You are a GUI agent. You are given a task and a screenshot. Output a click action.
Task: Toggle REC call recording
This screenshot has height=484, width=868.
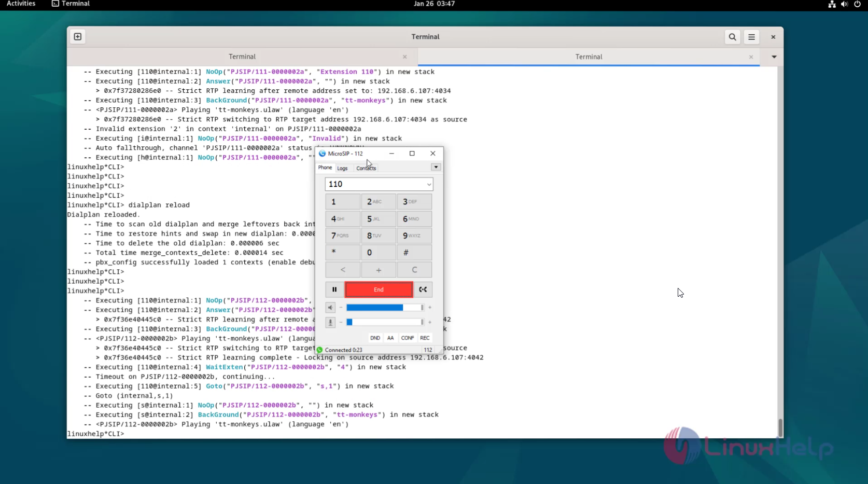[425, 338]
